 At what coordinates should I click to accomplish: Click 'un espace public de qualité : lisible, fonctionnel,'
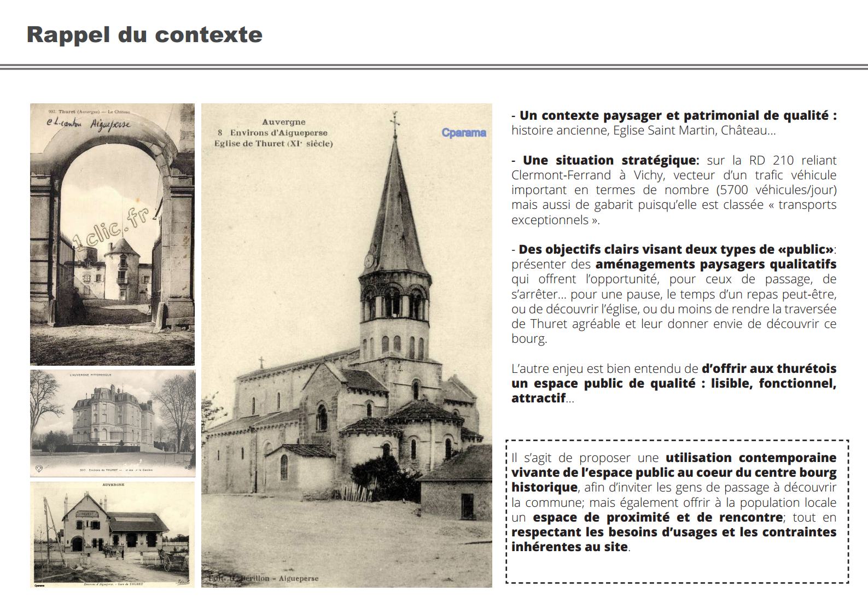tap(674, 383)
